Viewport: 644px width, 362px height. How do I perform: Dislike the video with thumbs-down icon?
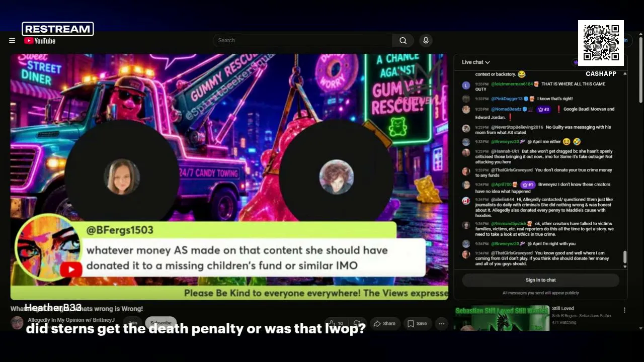pyautogui.click(x=358, y=324)
